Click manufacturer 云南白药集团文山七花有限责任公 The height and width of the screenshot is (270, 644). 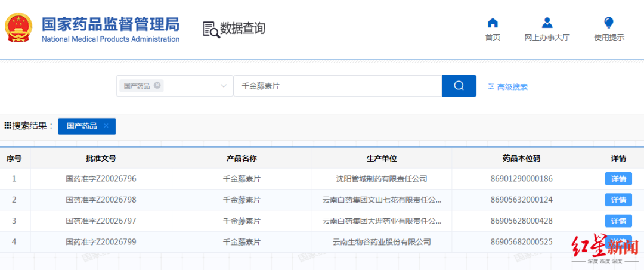click(x=382, y=200)
